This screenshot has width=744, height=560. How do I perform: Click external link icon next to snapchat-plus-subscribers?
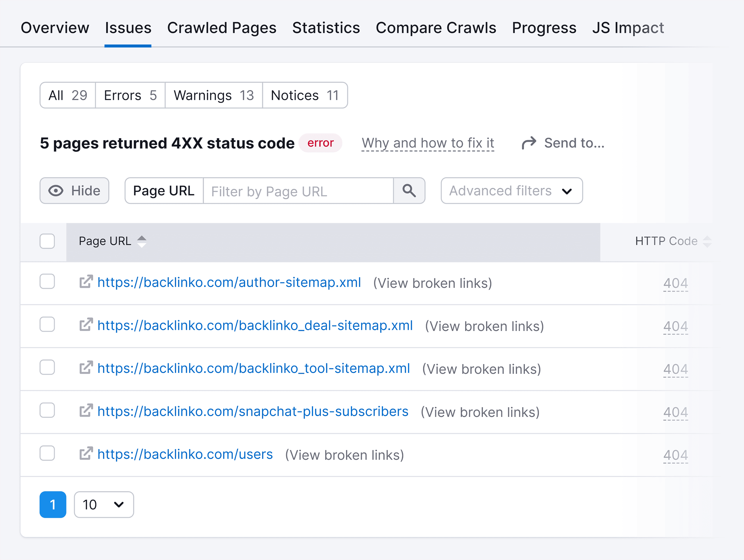pos(86,411)
